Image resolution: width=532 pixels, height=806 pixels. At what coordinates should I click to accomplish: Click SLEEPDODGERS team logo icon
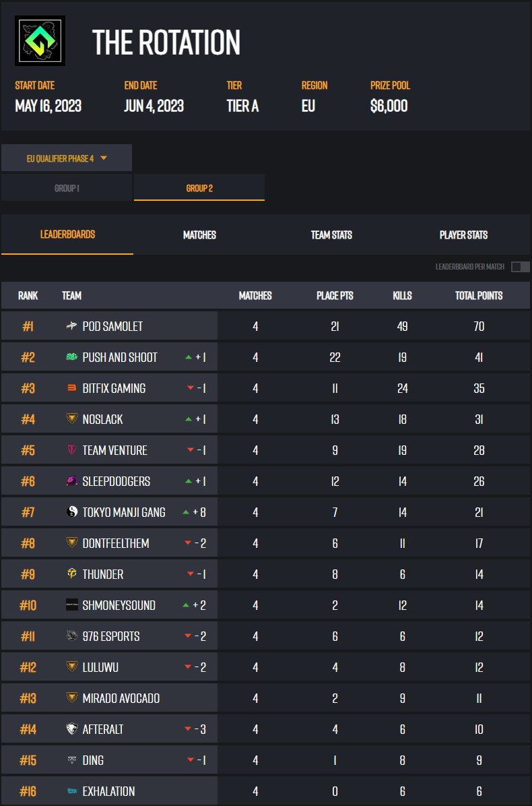point(72,481)
